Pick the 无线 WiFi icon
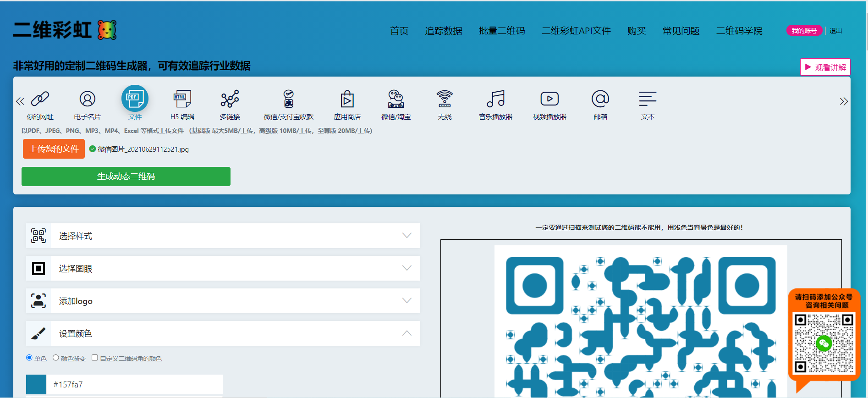The image size is (868, 398). (x=445, y=99)
